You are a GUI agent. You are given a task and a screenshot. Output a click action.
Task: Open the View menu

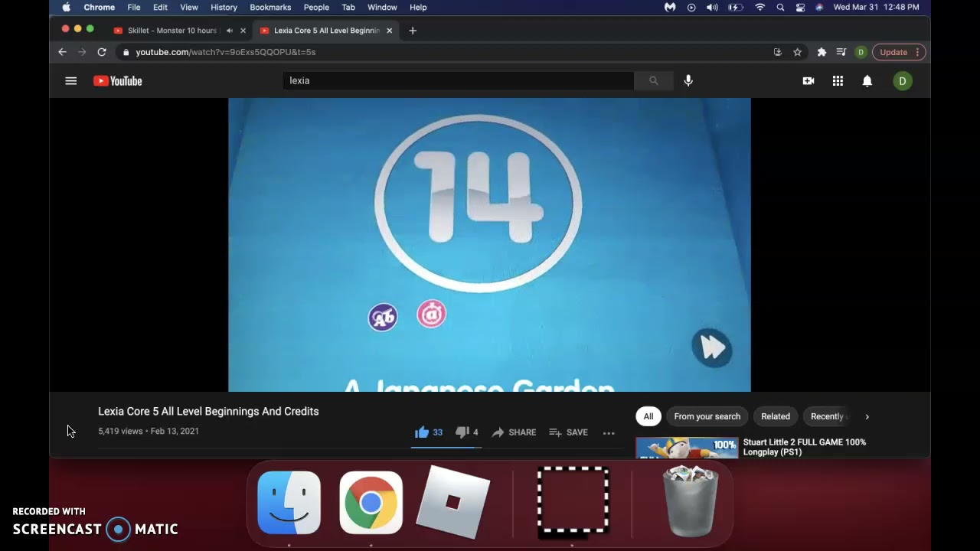point(189,8)
